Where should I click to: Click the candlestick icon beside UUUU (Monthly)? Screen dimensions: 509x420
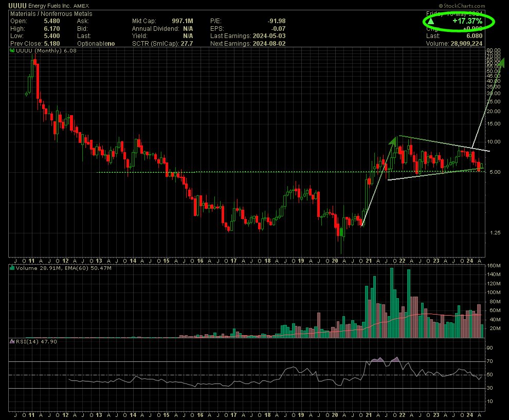[12, 51]
